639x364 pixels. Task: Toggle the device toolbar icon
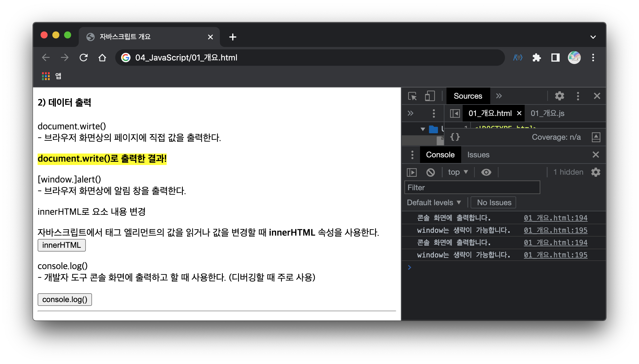tap(430, 96)
